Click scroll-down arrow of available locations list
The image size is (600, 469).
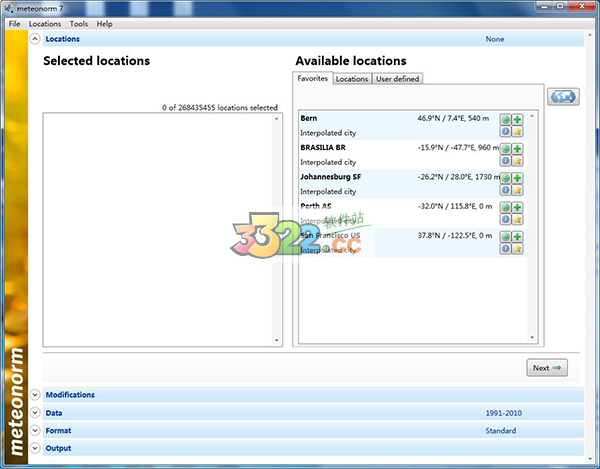(x=532, y=337)
